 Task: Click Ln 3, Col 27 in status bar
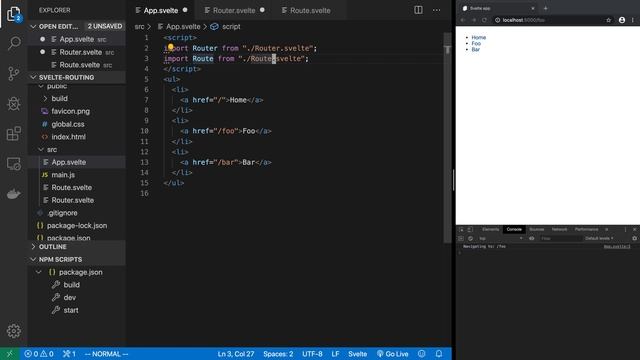[236, 354]
